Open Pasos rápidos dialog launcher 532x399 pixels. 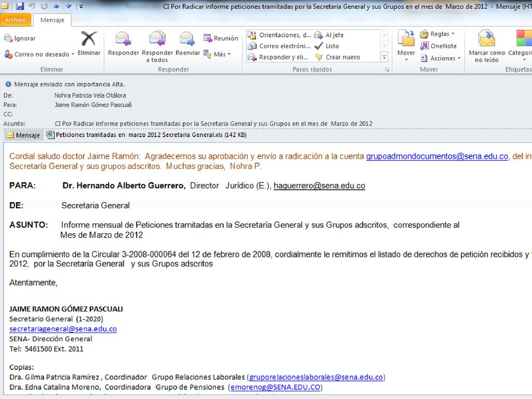pos(387,70)
